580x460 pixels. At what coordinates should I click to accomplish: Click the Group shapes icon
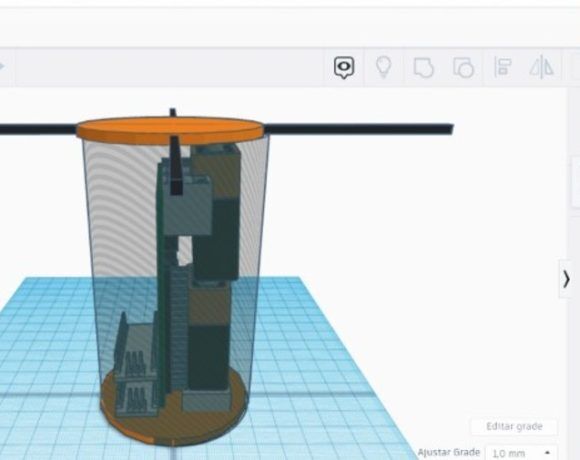[x=424, y=67]
